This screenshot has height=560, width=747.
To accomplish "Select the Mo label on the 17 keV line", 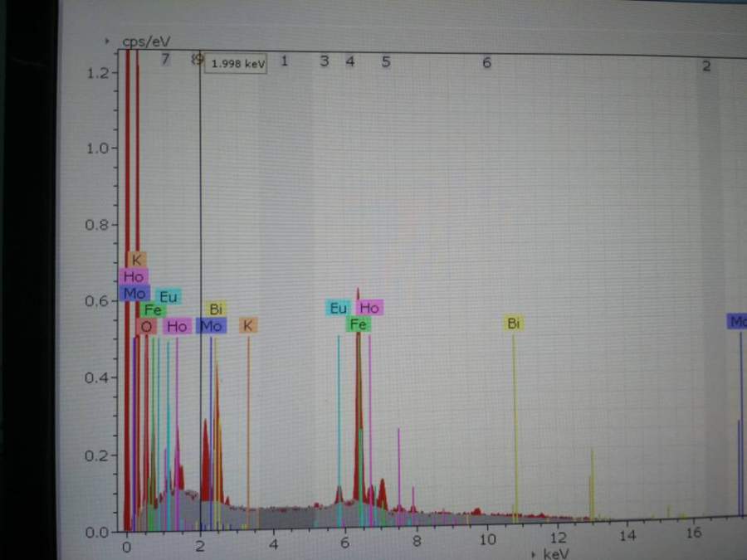I will pyautogui.click(x=737, y=321).
